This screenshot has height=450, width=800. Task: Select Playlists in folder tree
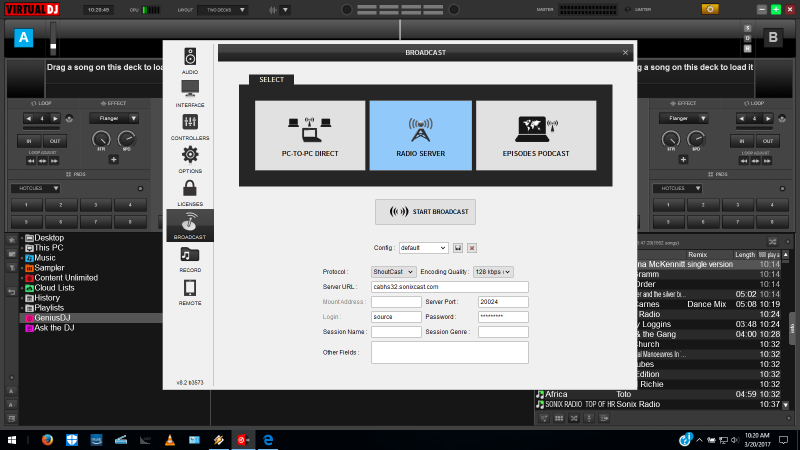(49, 308)
